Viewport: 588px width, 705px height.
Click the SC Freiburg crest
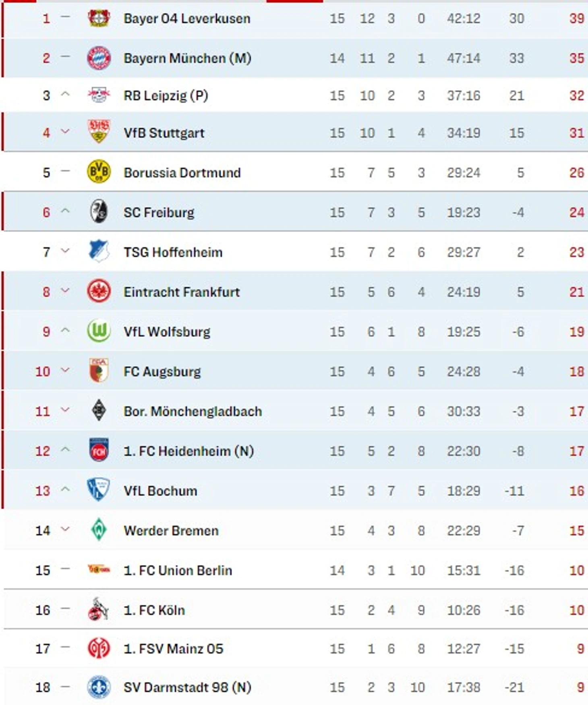[99, 211]
